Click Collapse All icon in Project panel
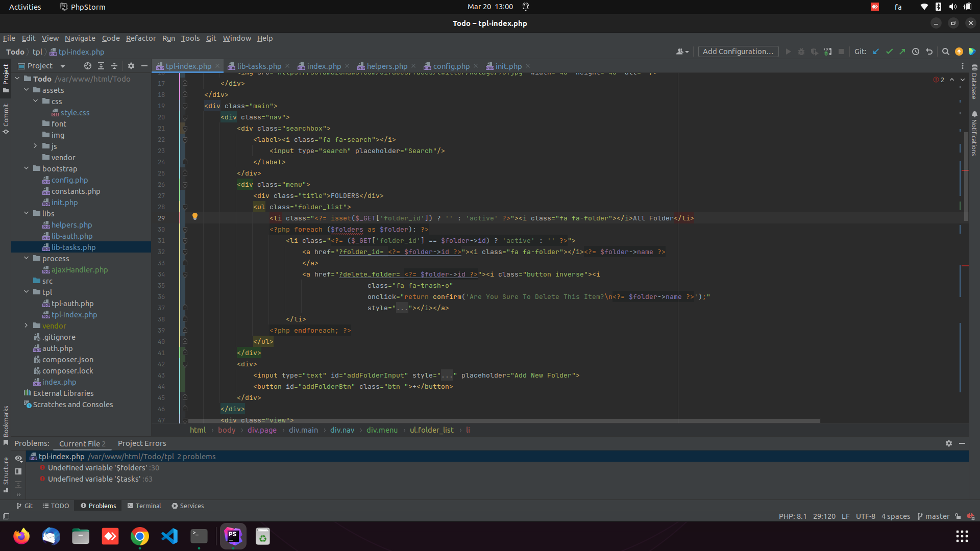Image resolution: width=980 pixels, height=551 pixels. point(114,66)
